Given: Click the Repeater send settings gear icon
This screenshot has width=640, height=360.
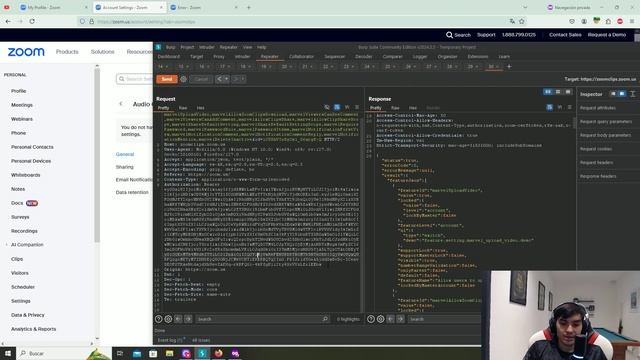Looking at the screenshot, I should click(184, 79).
